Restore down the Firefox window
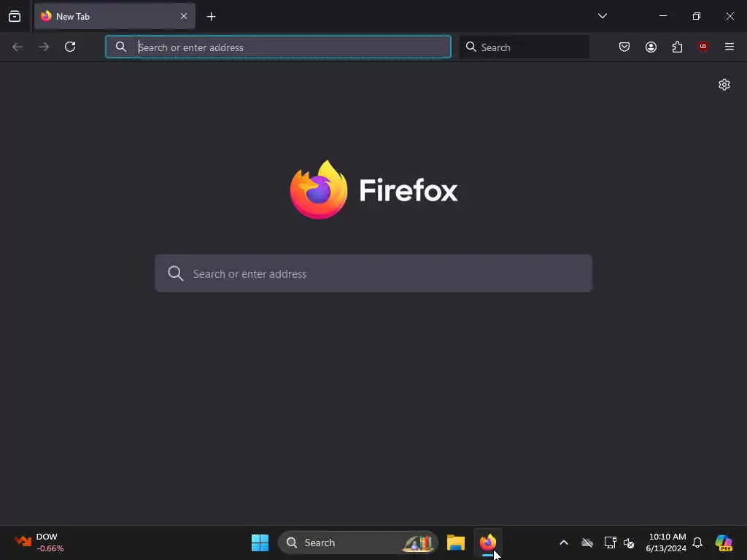The image size is (747, 560). tap(697, 16)
